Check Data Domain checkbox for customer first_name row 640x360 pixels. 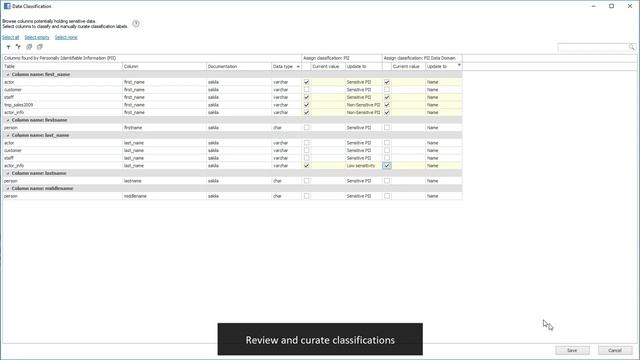387,89
